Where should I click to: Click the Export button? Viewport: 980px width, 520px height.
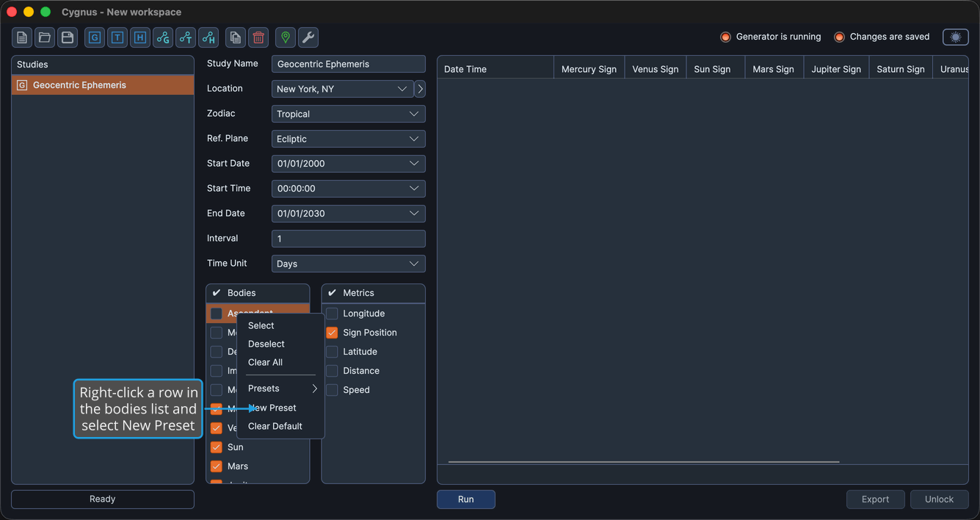[x=876, y=499]
